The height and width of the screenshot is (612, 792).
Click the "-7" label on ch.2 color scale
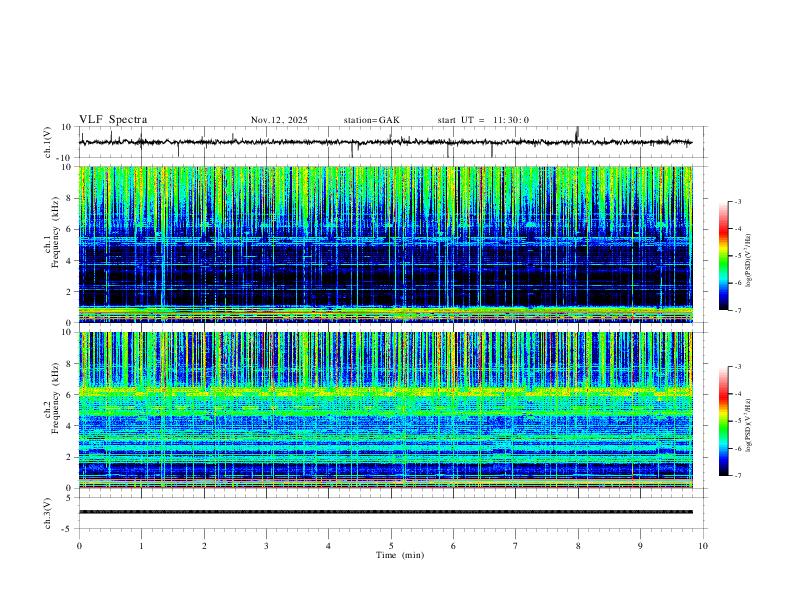[x=737, y=476]
